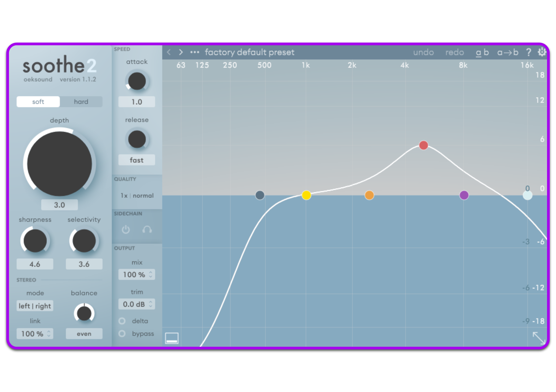The image size is (556, 392).
Task: Enable delta monitoring
Action: (122, 321)
